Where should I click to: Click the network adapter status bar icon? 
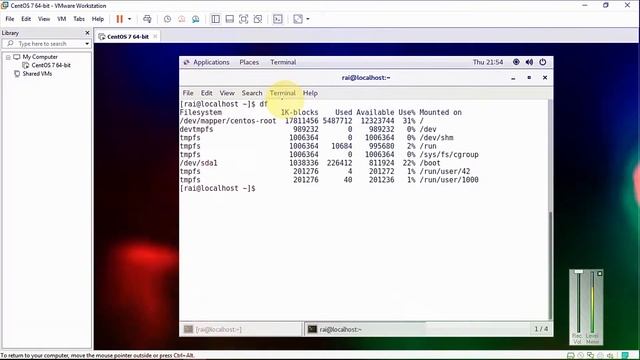(x=590, y=356)
